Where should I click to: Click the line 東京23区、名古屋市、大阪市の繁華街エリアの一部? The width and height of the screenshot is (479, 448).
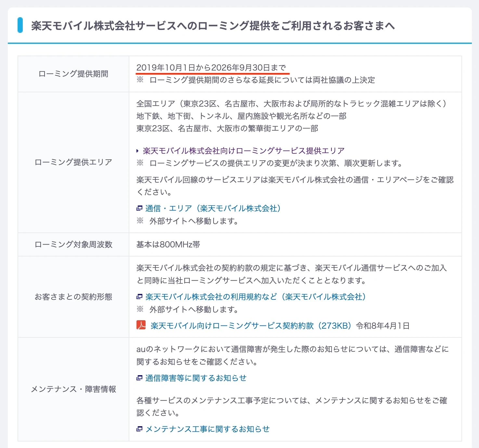tap(227, 128)
